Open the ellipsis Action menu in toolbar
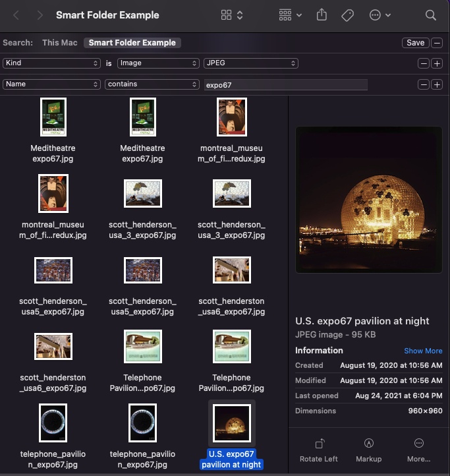Image resolution: width=450 pixels, height=476 pixels. point(380,15)
